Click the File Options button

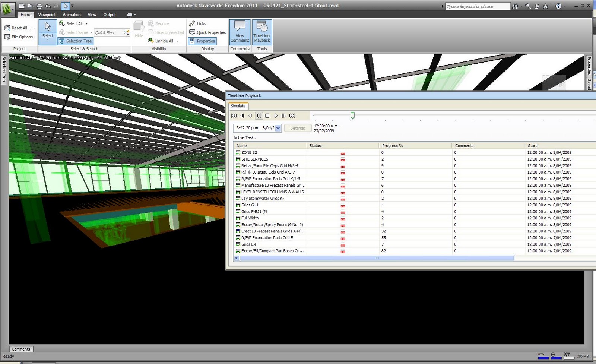tap(19, 37)
